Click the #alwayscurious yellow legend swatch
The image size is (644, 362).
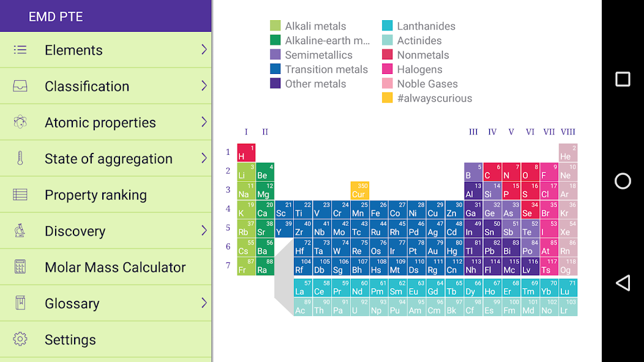pyautogui.click(x=387, y=98)
